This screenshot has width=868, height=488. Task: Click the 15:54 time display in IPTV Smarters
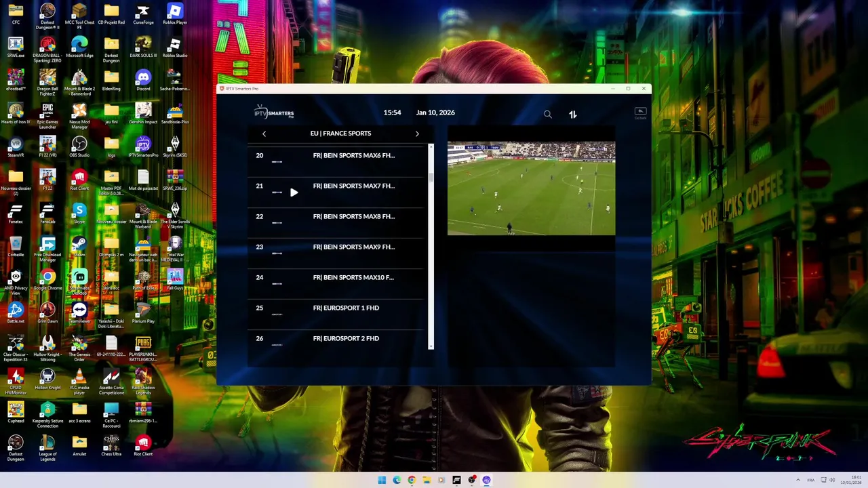[392, 113]
